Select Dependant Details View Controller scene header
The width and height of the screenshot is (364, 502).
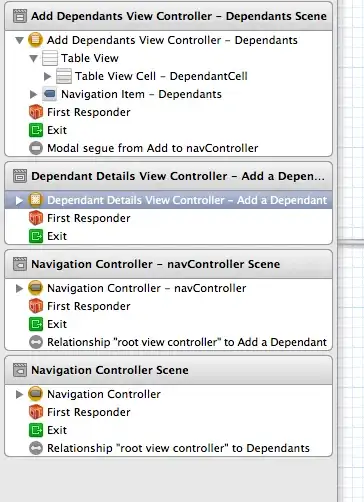tap(168, 176)
